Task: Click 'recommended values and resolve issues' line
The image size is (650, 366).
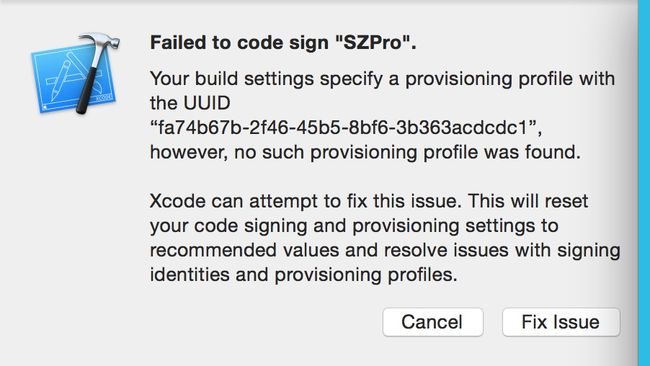Action: (385, 250)
